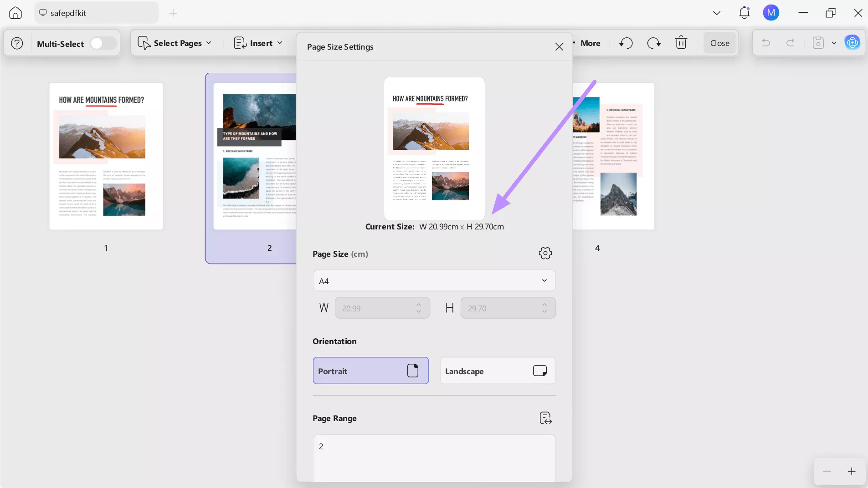Click the page range selection icon
The width and height of the screenshot is (868, 488).
point(545,418)
